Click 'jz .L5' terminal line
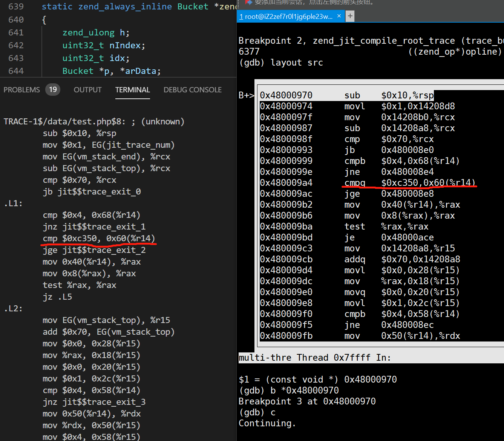 (x=57, y=297)
